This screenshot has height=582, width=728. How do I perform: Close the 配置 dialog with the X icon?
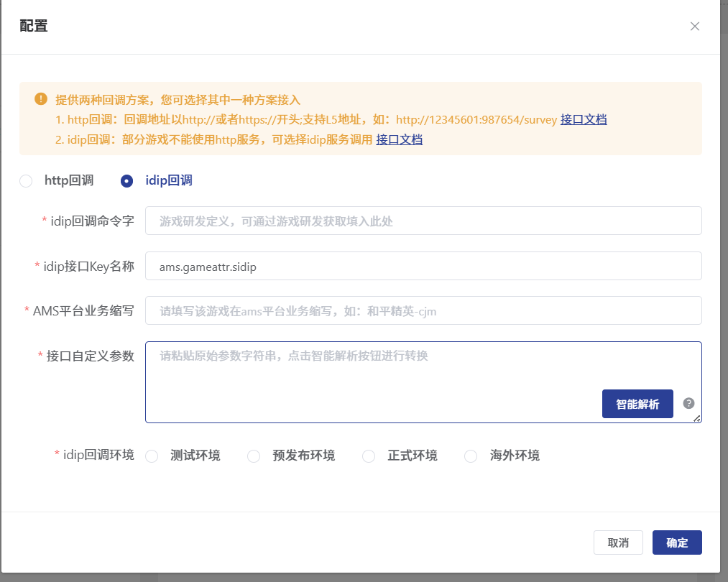694,27
